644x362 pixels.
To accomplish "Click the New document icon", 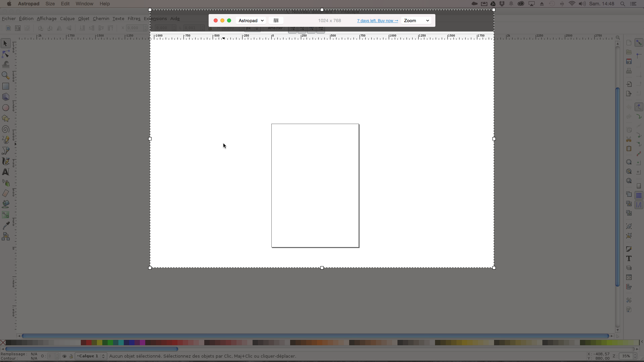I will (x=629, y=43).
